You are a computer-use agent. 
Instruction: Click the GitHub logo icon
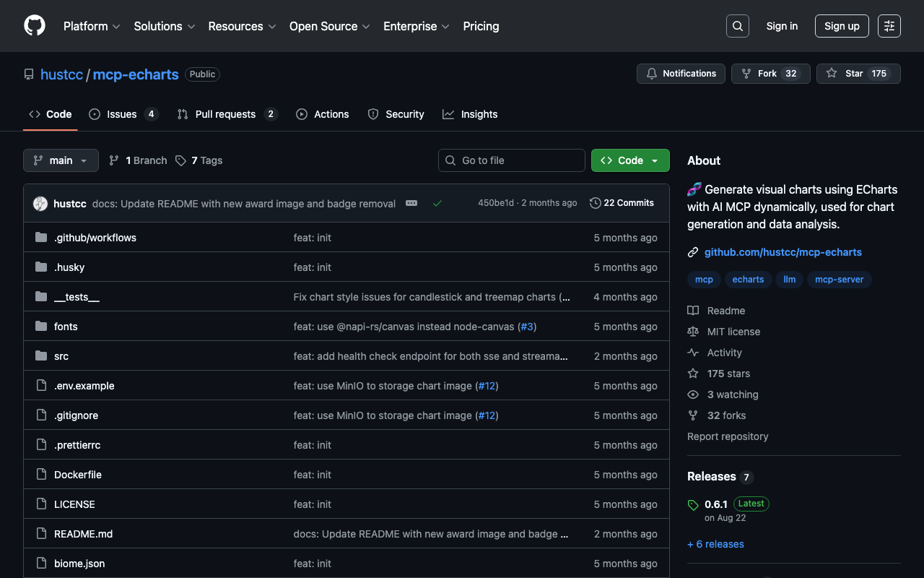point(35,26)
